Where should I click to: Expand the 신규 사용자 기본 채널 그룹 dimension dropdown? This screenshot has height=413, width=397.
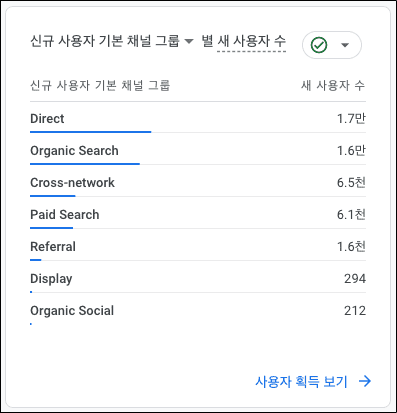coord(112,41)
